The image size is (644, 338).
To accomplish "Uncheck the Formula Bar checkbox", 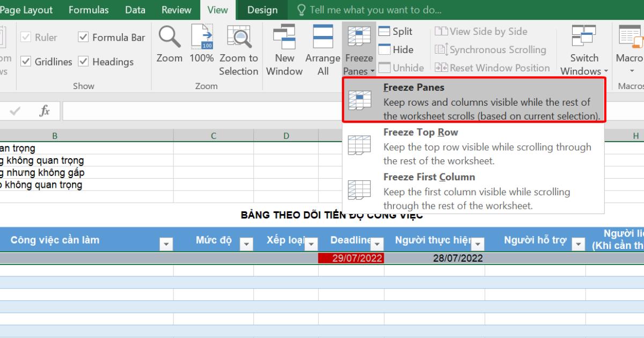I will coord(83,38).
